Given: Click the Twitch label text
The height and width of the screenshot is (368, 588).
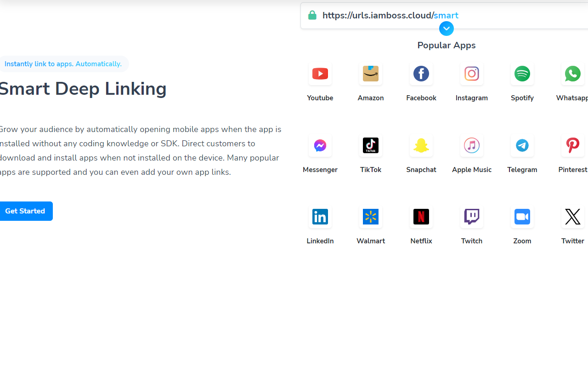Looking at the screenshot, I should [x=472, y=241].
